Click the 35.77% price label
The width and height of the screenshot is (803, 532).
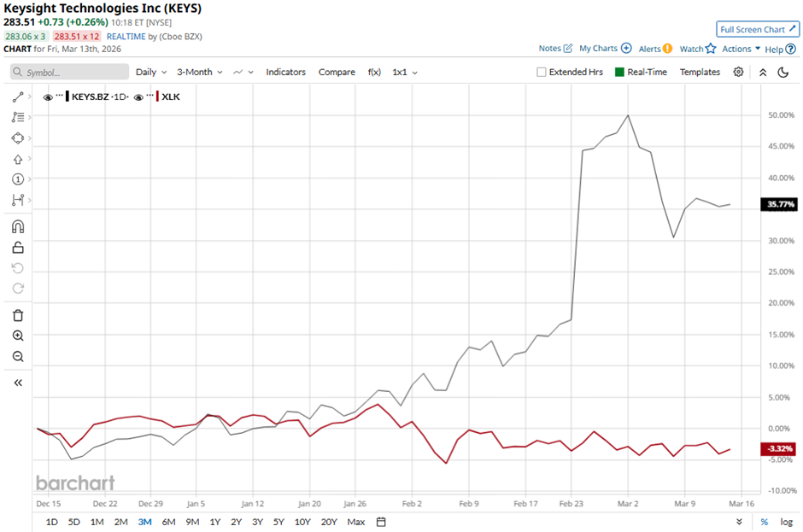[x=780, y=204]
